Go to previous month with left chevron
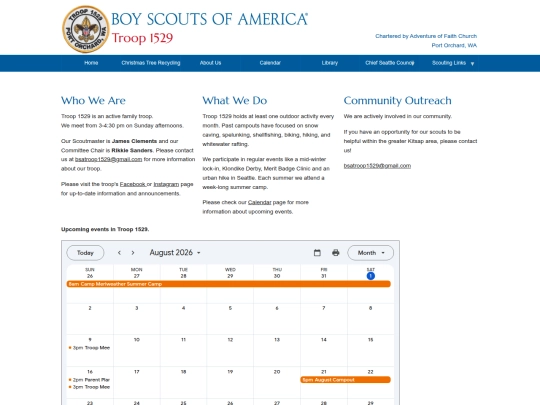540x405 pixels. coord(119,253)
